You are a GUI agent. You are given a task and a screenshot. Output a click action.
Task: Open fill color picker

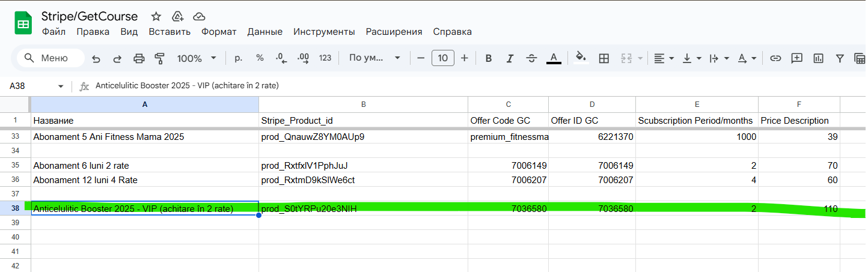click(581, 58)
